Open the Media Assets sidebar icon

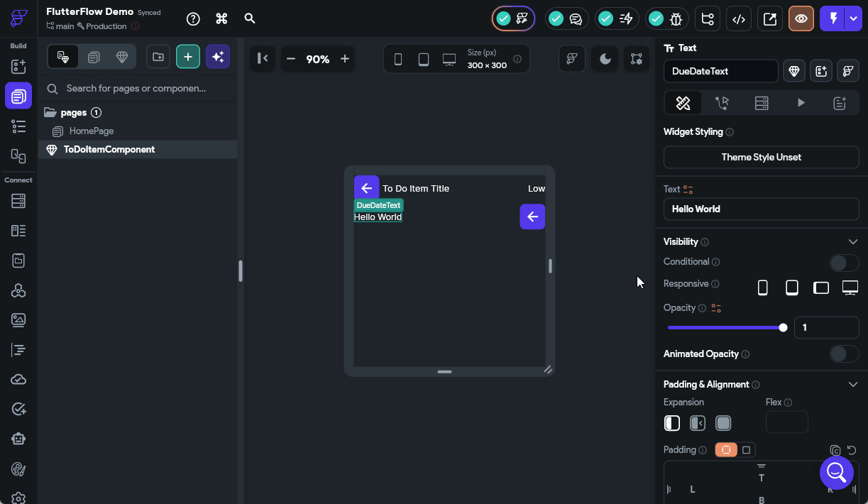coord(18,320)
